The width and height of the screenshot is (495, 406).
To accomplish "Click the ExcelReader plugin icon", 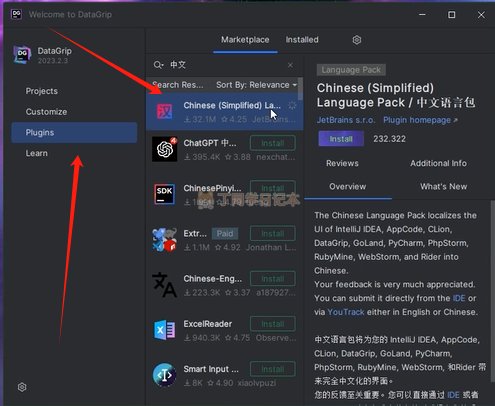I will (x=164, y=330).
